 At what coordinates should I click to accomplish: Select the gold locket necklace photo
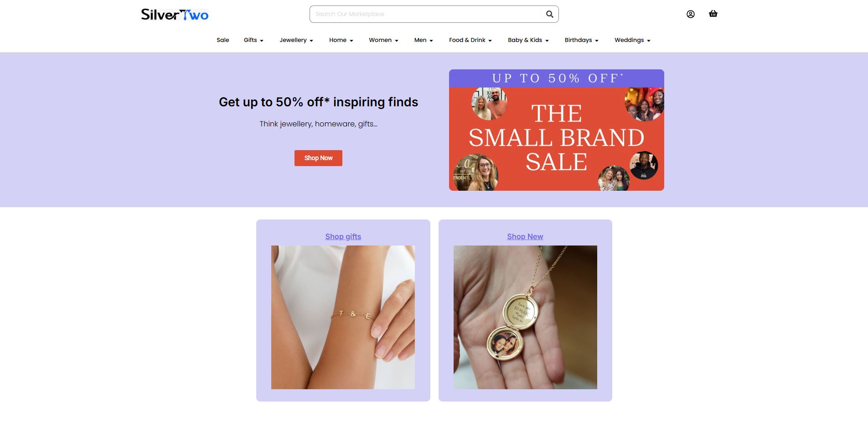pos(525,317)
